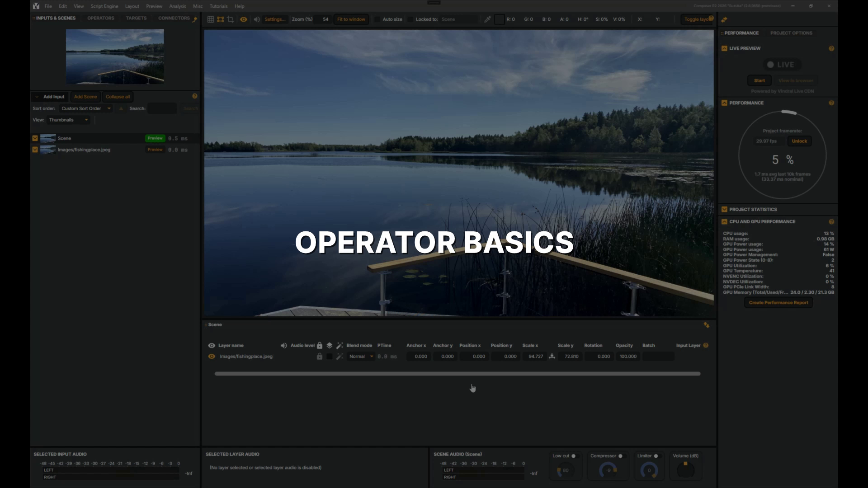This screenshot has width=868, height=488.
Task: Uncheck the Images/fishingplace.jpeg input checkbox
Action: pos(35,150)
